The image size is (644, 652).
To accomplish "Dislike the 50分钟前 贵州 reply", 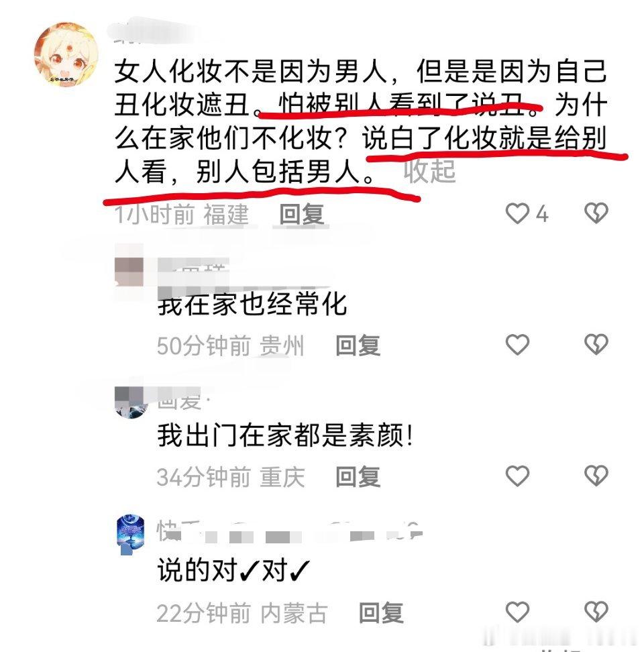I will 596,345.
